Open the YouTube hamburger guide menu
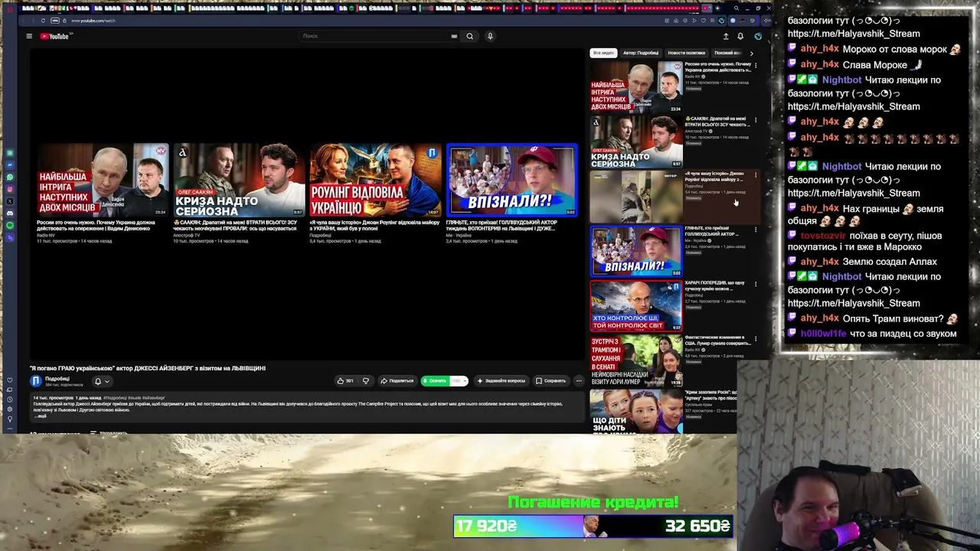 29,36
